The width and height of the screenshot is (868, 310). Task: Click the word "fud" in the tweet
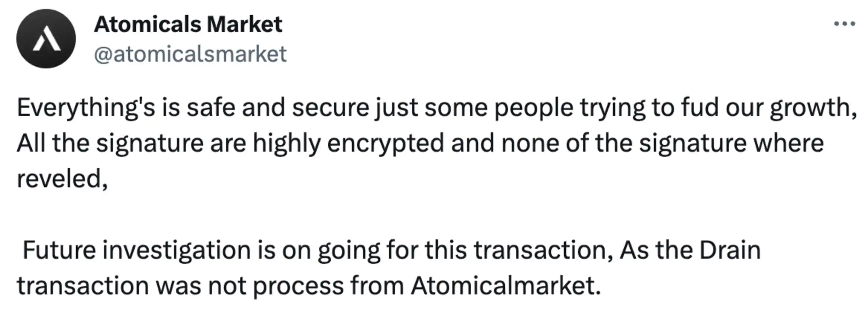(x=700, y=107)
